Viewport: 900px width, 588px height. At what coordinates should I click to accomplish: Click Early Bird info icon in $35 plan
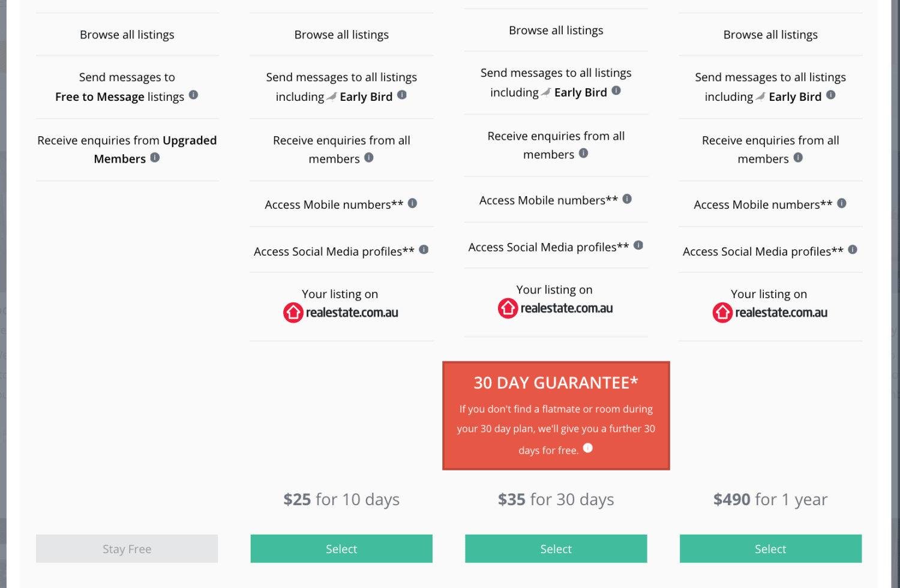(616, 91)
